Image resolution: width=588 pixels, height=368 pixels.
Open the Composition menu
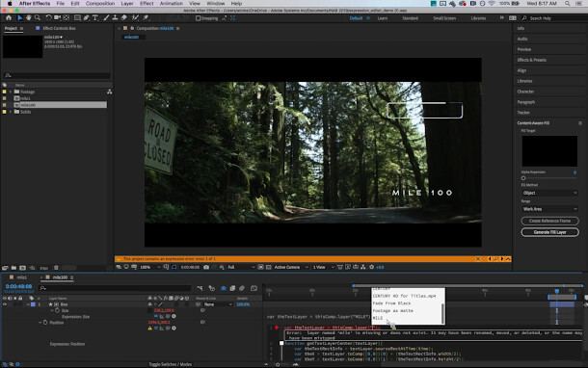point(100,4)
